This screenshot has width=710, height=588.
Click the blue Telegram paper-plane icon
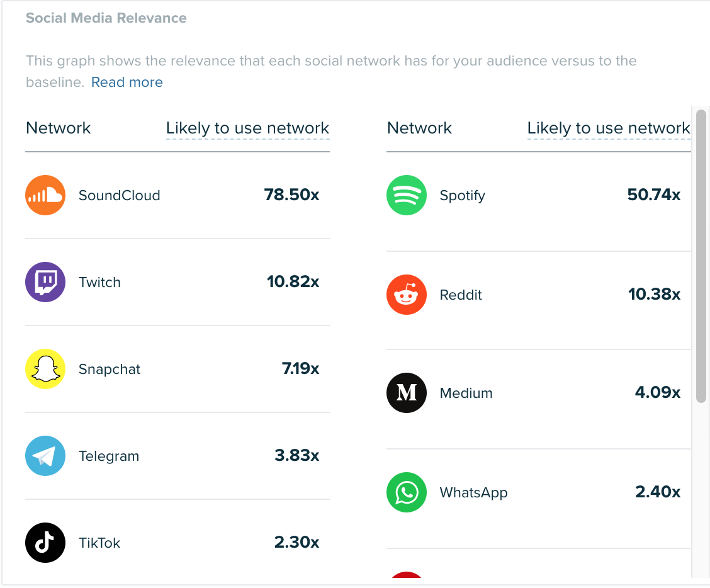click(45, 456)
